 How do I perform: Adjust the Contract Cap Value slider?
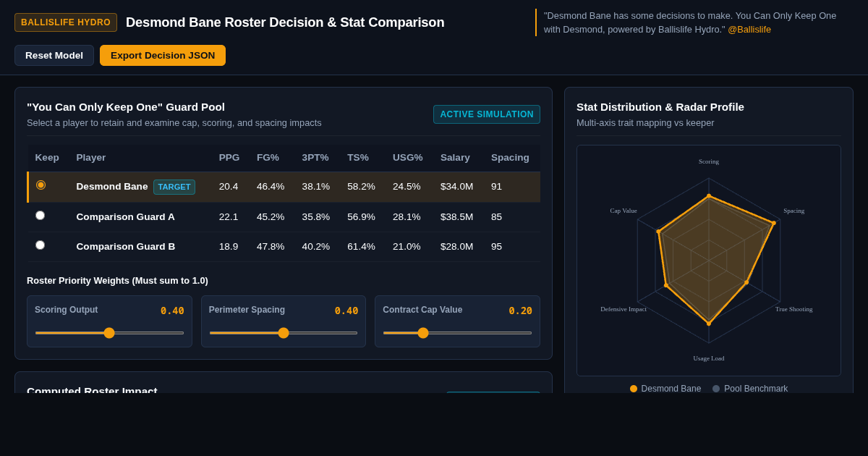pyautogui.click(x=457, y=333)
